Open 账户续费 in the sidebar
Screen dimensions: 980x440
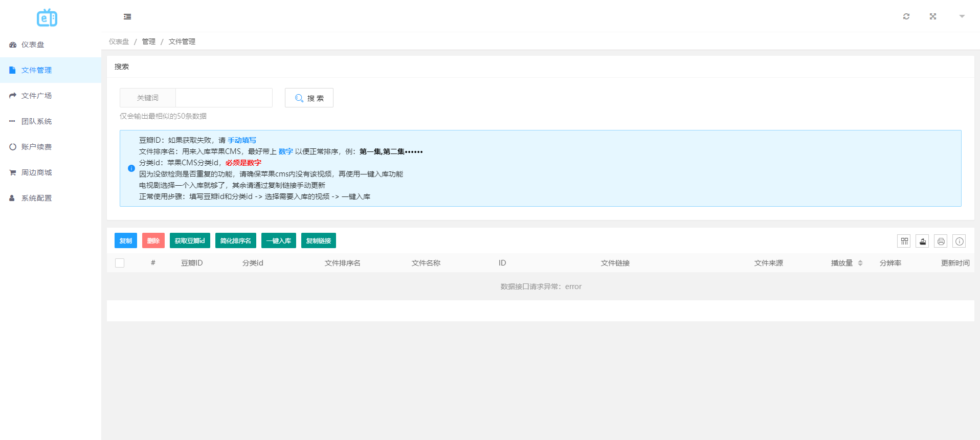(36, 147)
